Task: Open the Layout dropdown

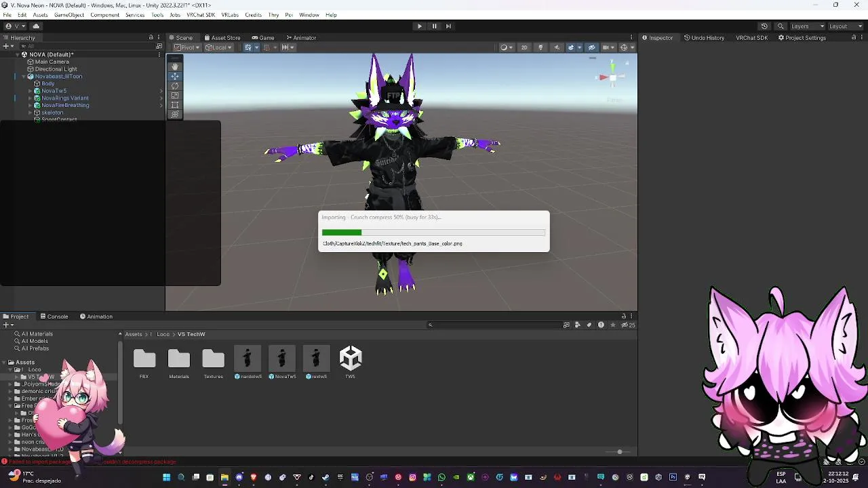Action: 847,26
